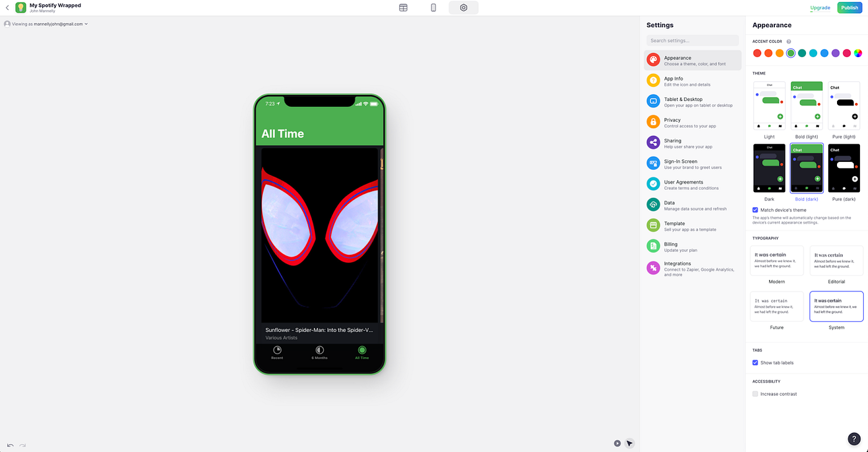Toggle Show tab labels checkbox
868x452 pixels.
pyautogui.click(x=755, y=363)
